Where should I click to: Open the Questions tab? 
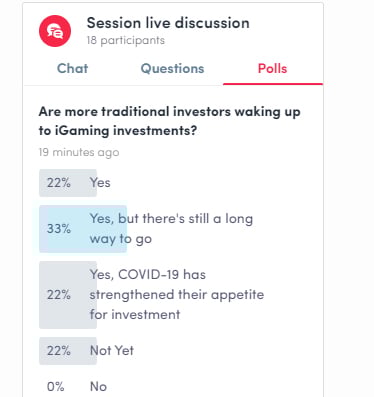tap(172, 69)
